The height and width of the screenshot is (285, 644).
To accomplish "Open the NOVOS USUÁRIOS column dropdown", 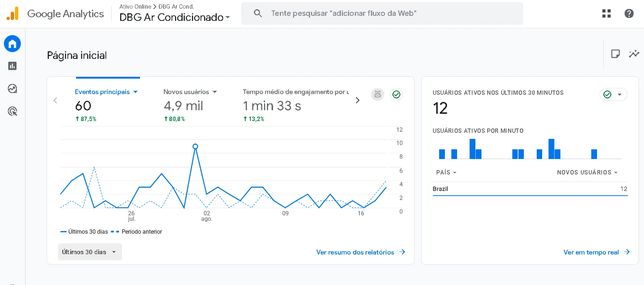I will (587, 173).
